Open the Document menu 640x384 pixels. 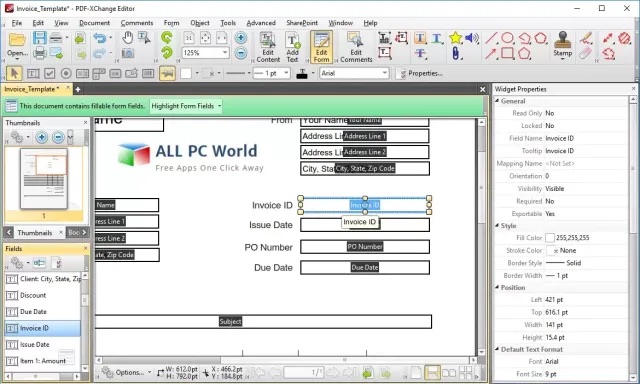click(x=94, y=23)
